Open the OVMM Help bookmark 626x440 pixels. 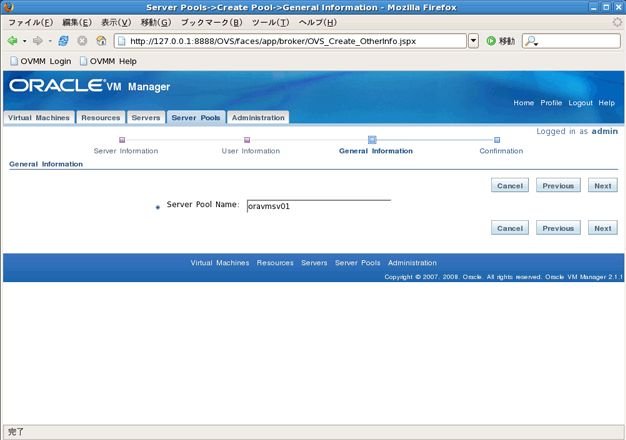pyautogui.click(x=108, y=61)
